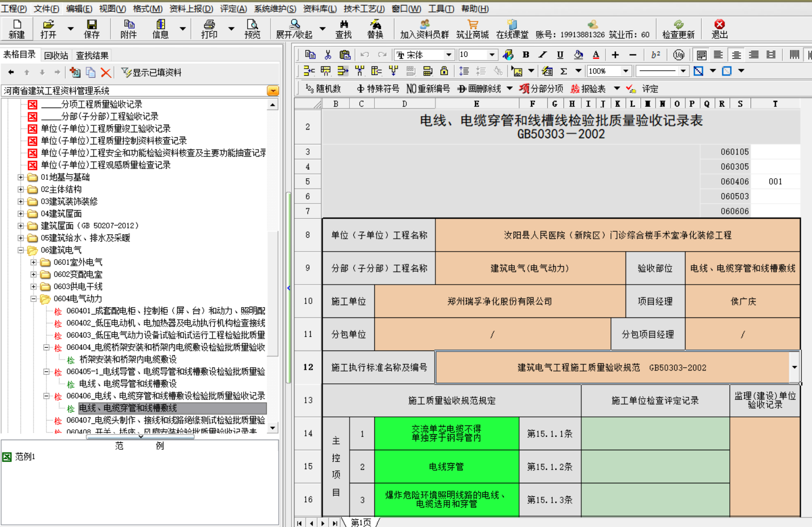Image resolution: width=812 pixels, height=527 pixels.
Task: Click the superscript b² icon
Action: click(655, 55)
